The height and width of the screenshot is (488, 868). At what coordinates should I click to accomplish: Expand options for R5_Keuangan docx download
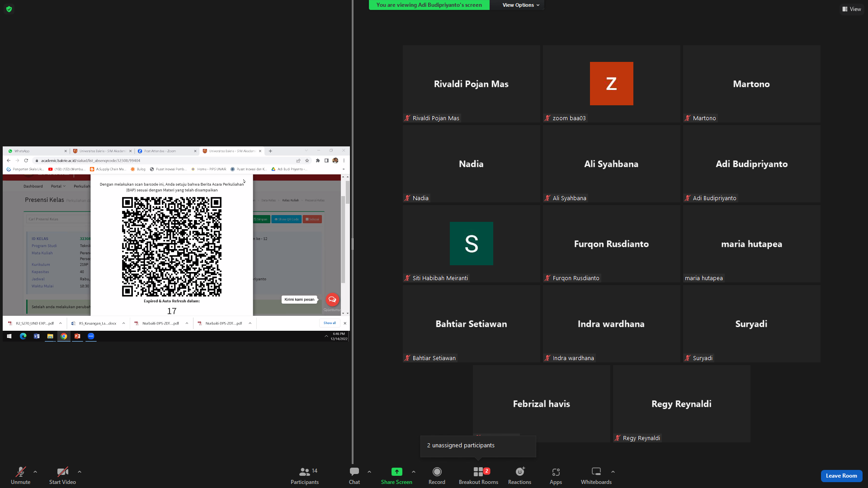click(x=123, y=323)
